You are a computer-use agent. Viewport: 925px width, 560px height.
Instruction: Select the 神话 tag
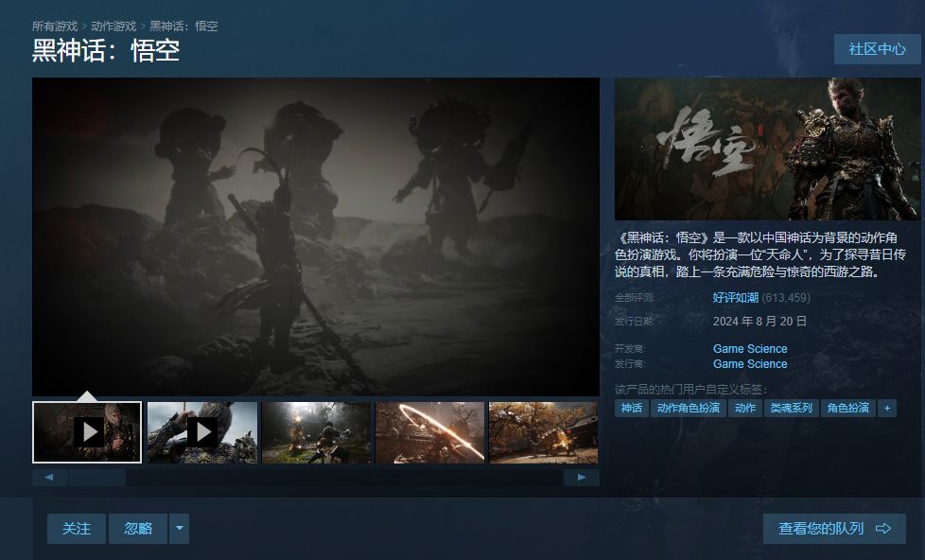(631, 408)
